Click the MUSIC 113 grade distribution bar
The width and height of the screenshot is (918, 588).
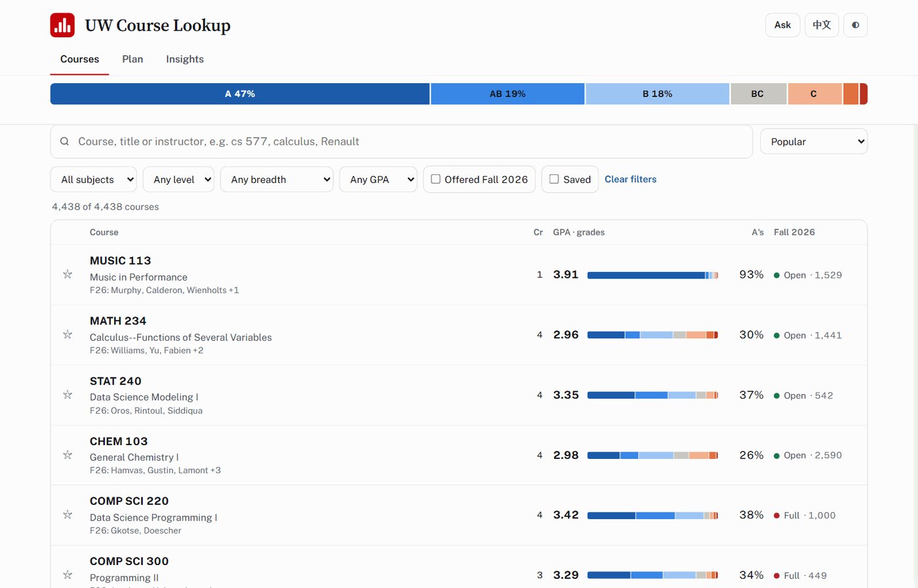point(652,275)
